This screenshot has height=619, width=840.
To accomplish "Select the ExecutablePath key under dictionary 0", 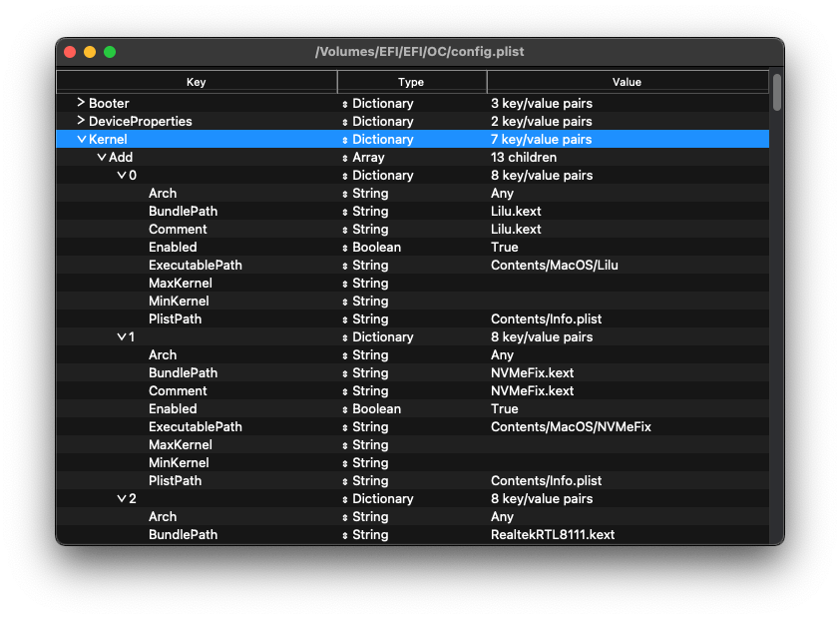I will tap(195, 266).
